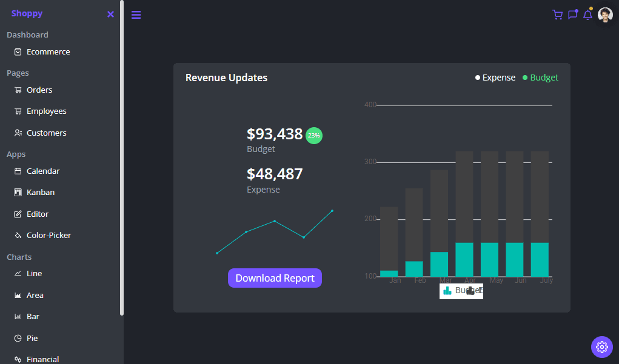Close the sidebar using the X control
The width and height of the screenshot is (619, 364).
point(110,13)
